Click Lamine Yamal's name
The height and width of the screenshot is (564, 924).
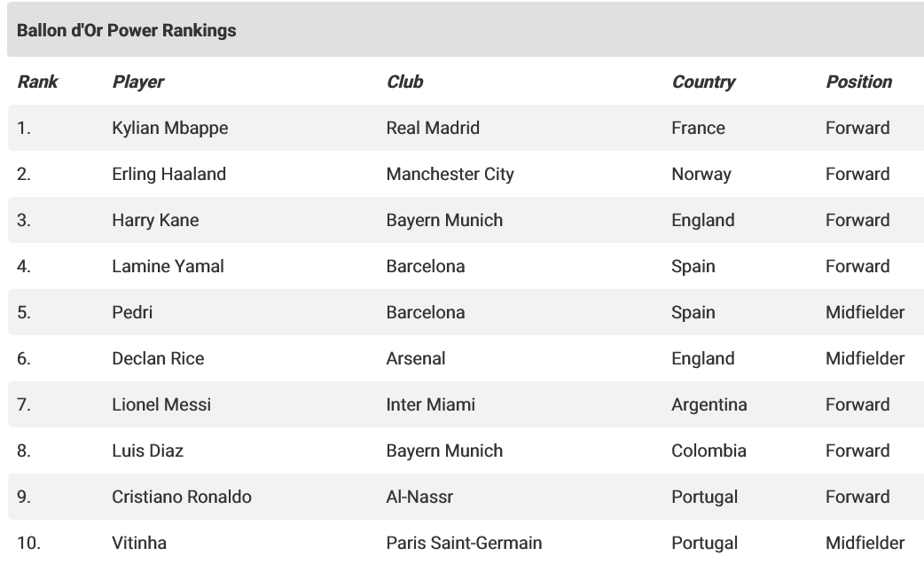(168, 266)
